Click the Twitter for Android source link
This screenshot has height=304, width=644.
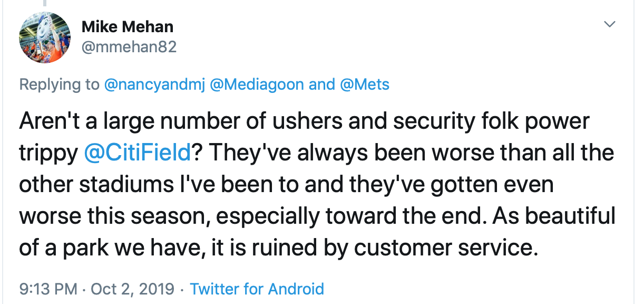click(257, 289)
